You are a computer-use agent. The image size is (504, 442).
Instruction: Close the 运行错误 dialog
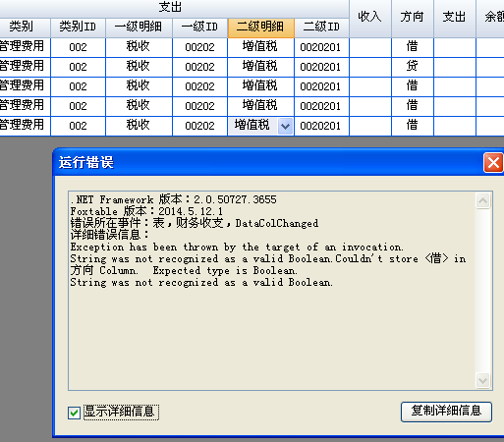point(493,162)
